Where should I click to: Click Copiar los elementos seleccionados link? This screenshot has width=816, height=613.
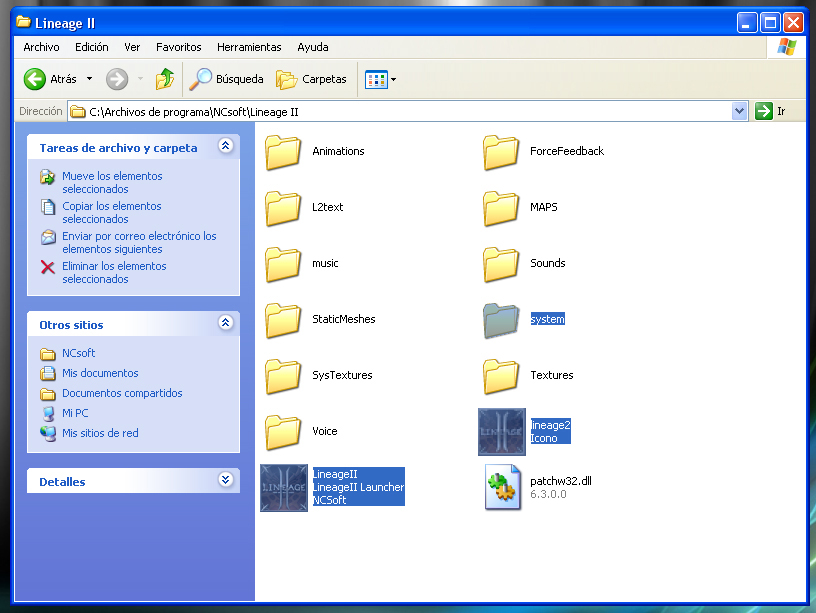click(x=111, y=213)
